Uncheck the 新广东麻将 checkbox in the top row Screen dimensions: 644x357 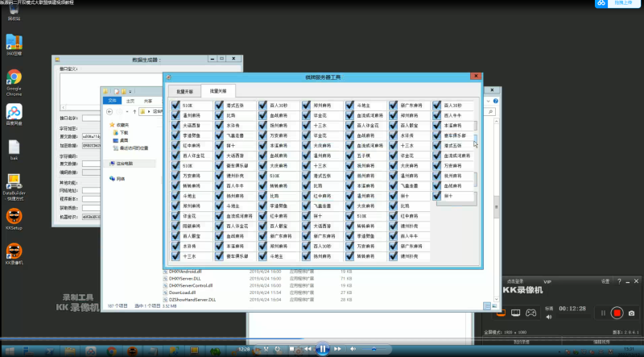tap(393, 106)
